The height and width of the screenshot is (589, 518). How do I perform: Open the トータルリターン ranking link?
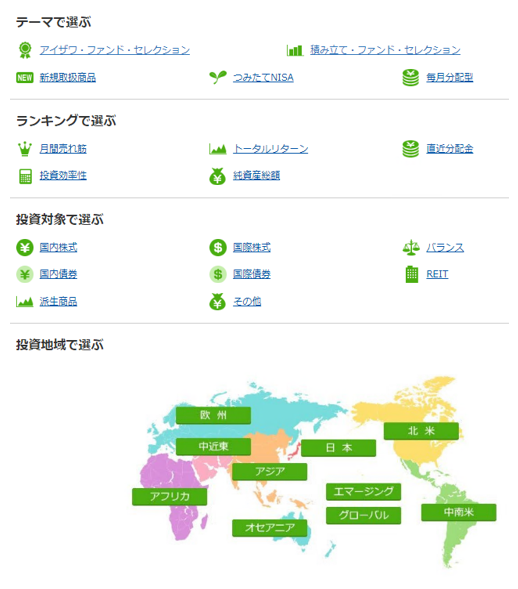pos(270,149)
